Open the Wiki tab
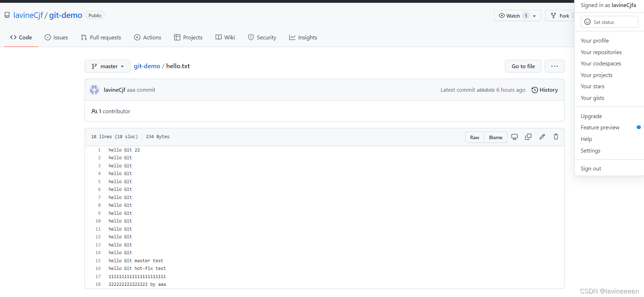This screenshot has height=297, width=644. [x=225, y=37]
